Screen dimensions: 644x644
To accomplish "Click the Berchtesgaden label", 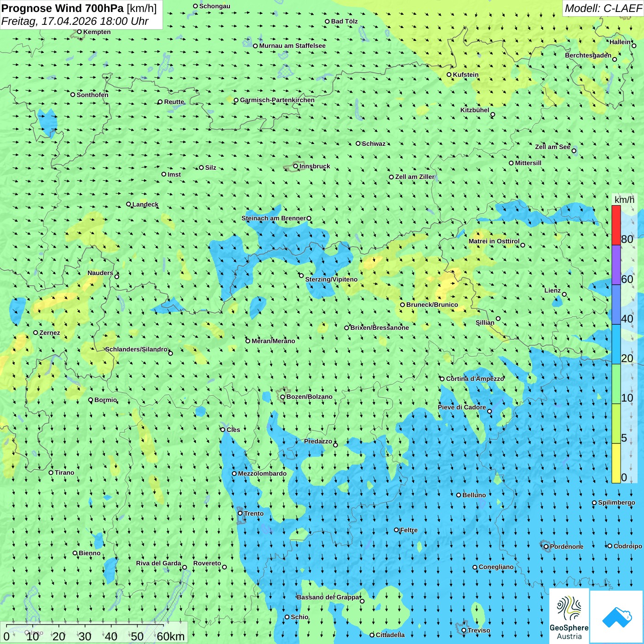I will pyautogui.click(x=588, y=55).
